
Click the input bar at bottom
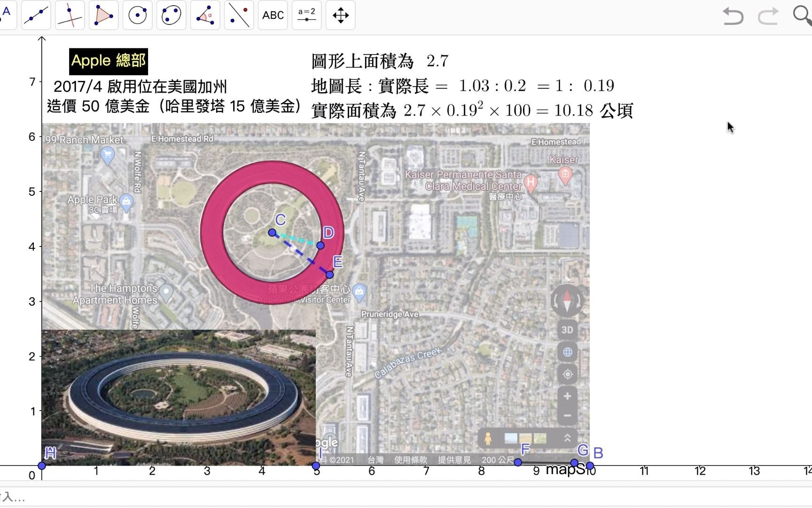coord(406,497)
